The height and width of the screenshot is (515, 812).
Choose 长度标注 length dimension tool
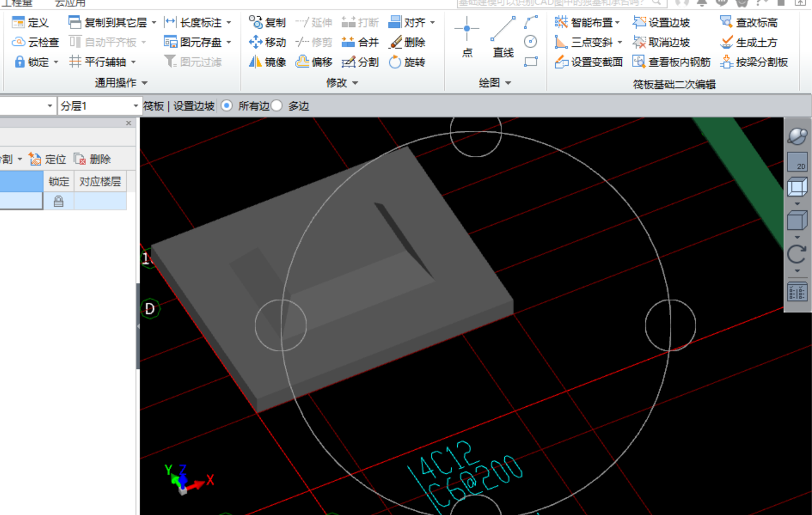point(193,22)
